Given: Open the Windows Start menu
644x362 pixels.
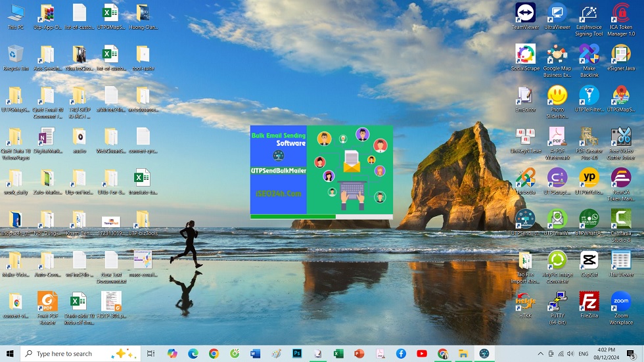Looking at the screenshot, I should click(x=10, y=353).
